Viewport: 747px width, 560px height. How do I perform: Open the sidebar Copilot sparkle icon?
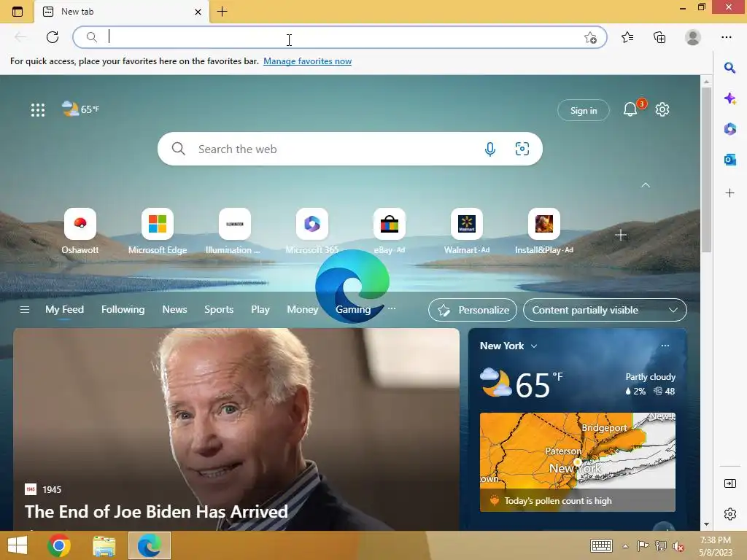click(729, 98)
